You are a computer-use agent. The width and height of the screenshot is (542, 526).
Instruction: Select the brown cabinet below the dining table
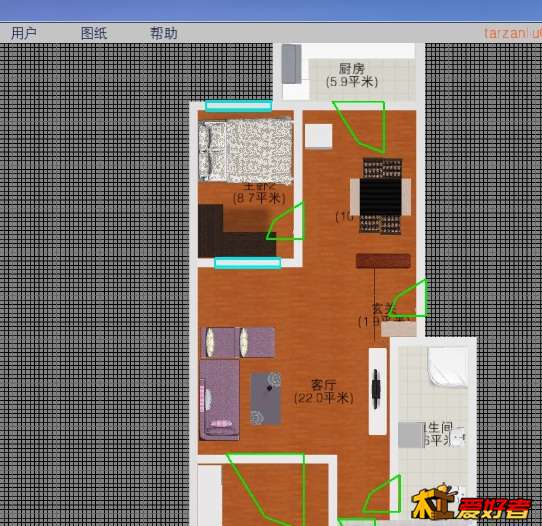coord(383,261)
